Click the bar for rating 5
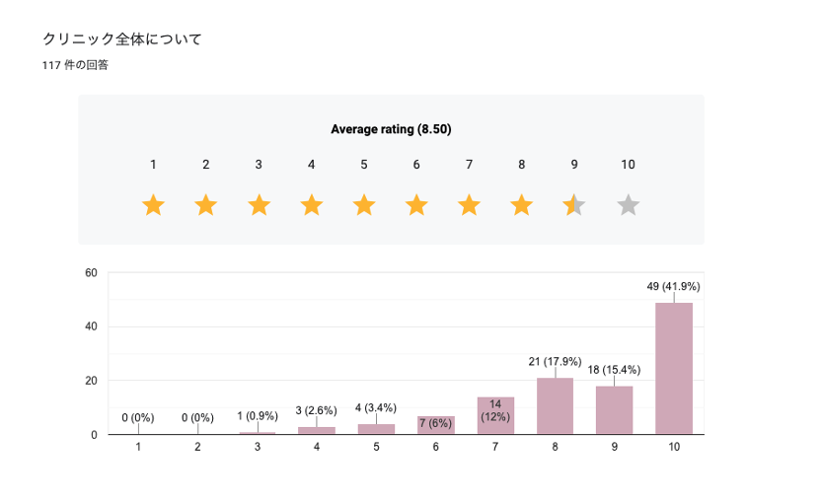This screenshot has width=822, height=504. [376, 429]
